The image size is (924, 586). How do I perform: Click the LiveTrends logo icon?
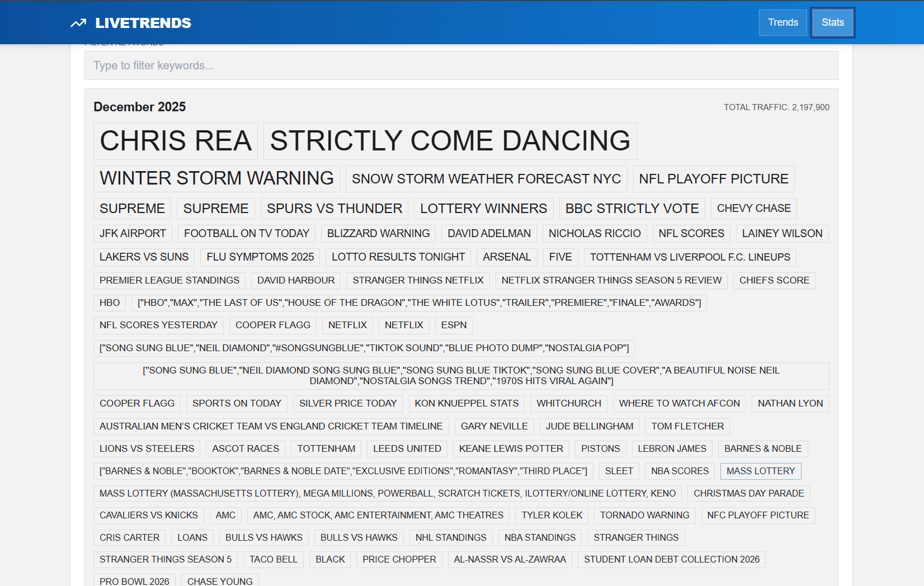(78, 23)
